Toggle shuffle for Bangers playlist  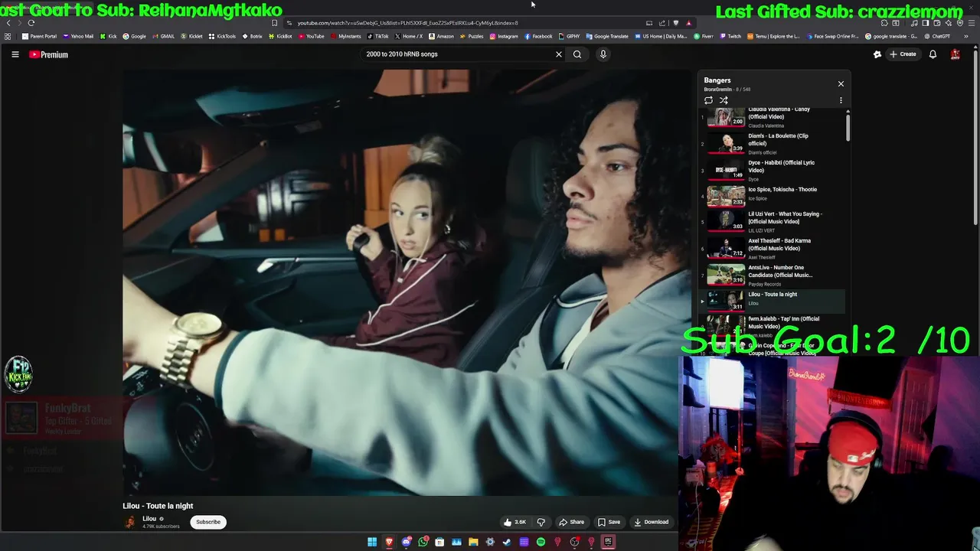(724, 100)
